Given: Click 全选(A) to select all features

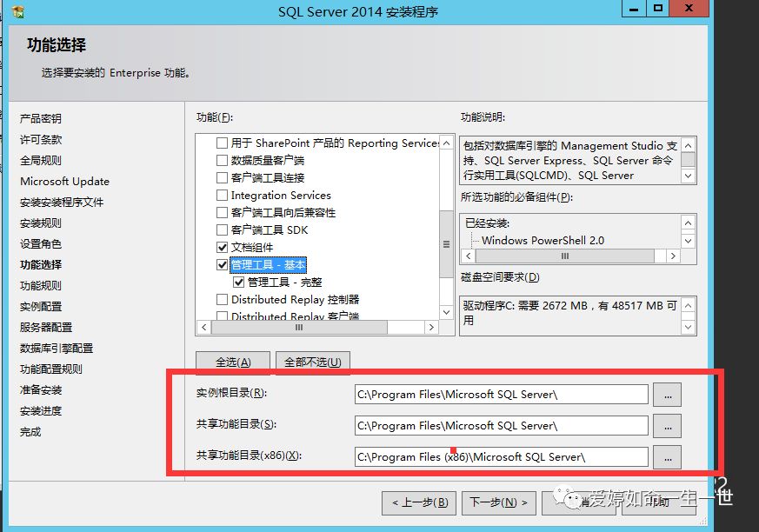Looking at the screenshot, I should (233, 362).
